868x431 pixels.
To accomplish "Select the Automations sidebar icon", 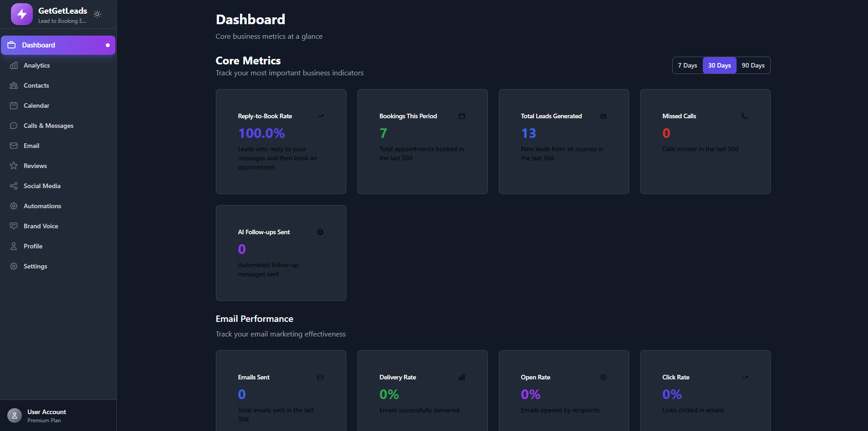I will [14, 206].
